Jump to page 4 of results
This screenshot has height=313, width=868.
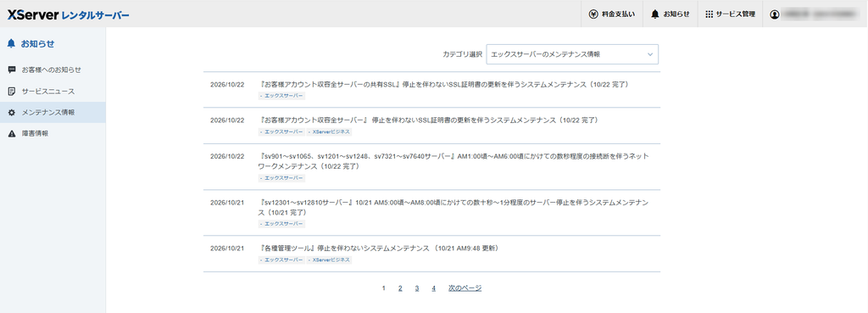[434, 288]
